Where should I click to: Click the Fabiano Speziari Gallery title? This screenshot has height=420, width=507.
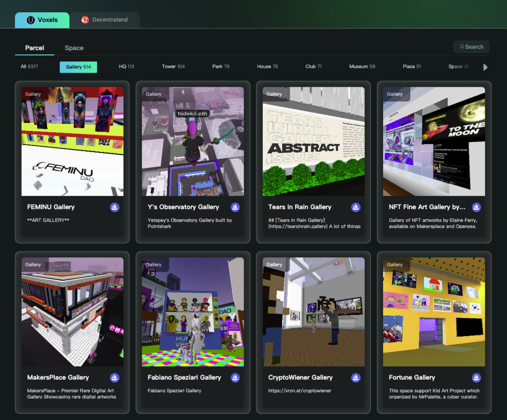coord(184,377)
